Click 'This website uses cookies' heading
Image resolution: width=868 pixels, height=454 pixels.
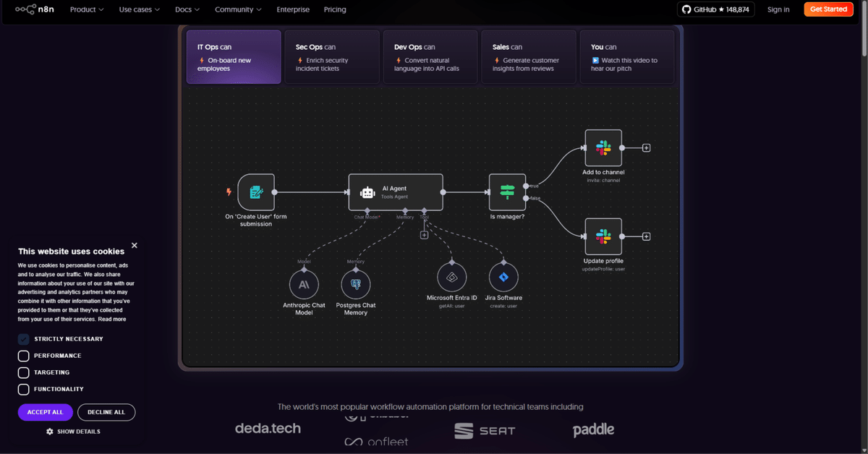coord(71,252)
